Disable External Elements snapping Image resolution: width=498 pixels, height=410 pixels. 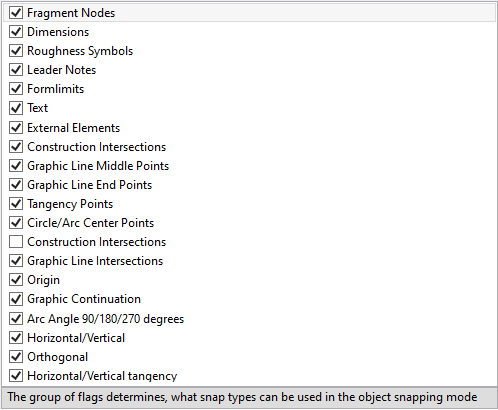16,128
